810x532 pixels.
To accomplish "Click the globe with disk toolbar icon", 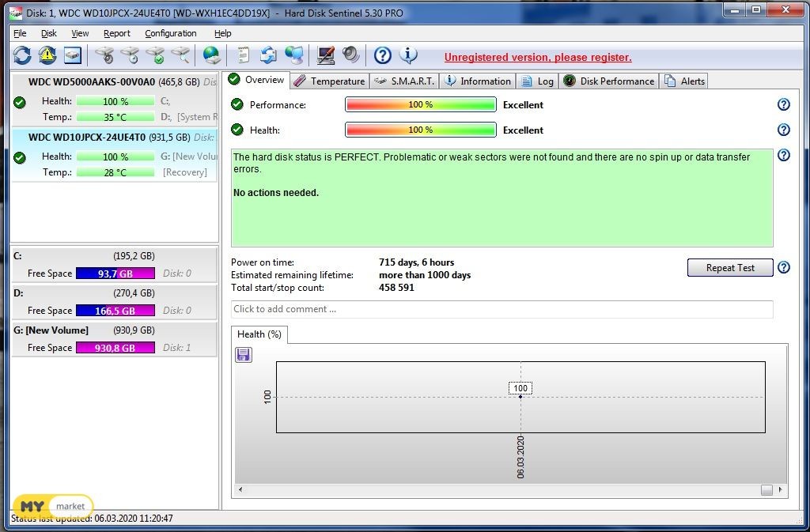I will coord(212,55).
